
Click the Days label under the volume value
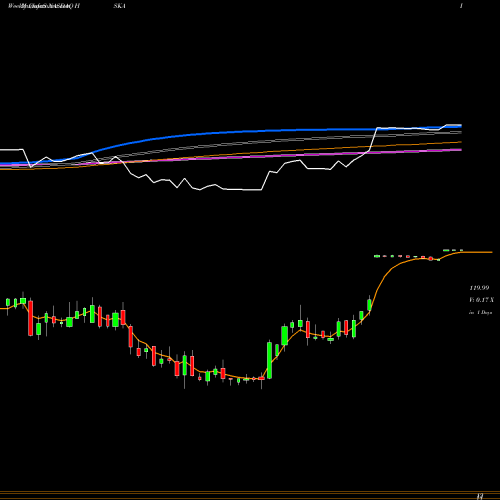click(x=480, y=313)
